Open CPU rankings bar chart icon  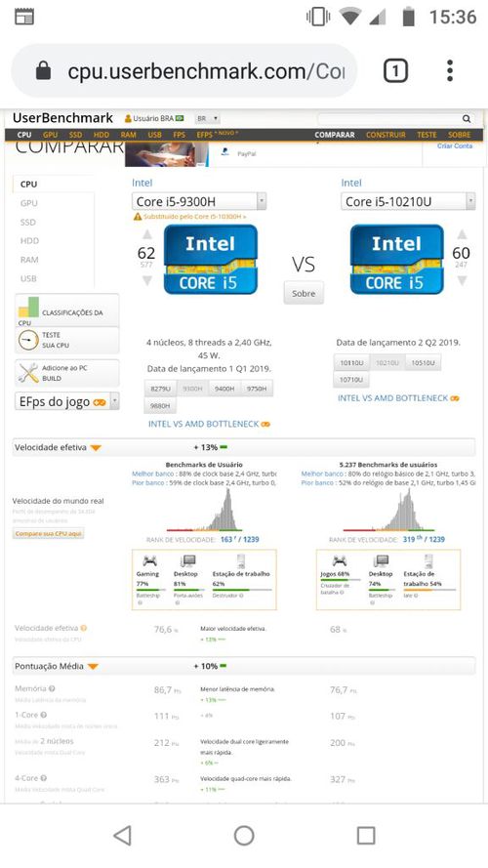point(28,308)
